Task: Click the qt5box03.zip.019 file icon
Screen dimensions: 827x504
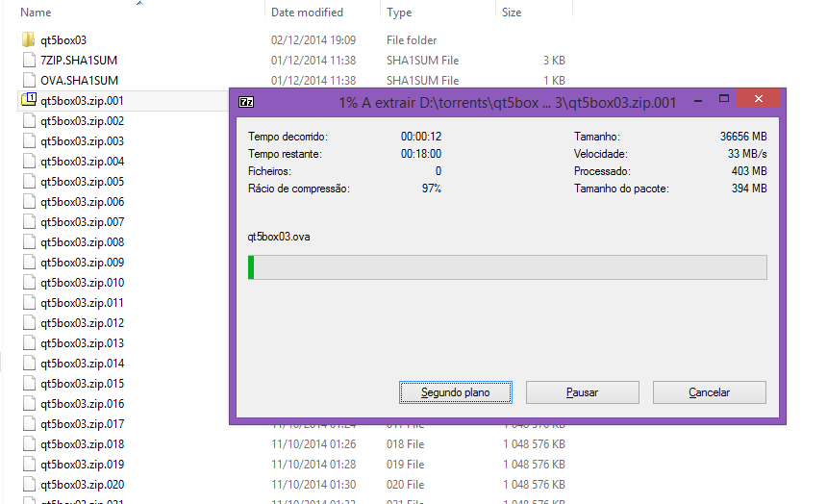Action: [29, 464]
